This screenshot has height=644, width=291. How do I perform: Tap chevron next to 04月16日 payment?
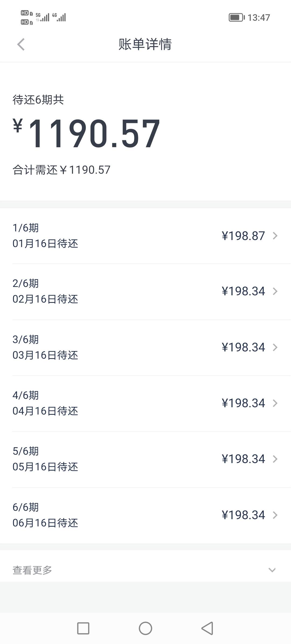pyautogui.click(x=275, y=403)
